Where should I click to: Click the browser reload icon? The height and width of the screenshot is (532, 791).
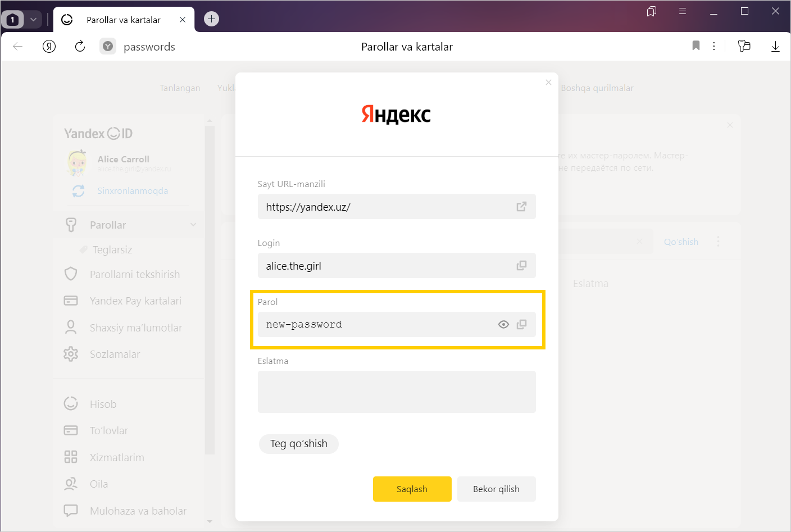[x=80, y=47]
